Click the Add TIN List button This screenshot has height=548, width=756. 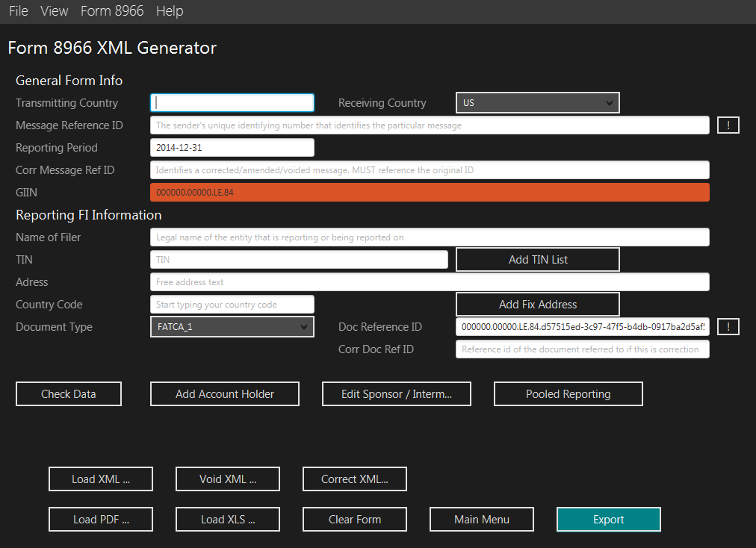tap(538, 260)
